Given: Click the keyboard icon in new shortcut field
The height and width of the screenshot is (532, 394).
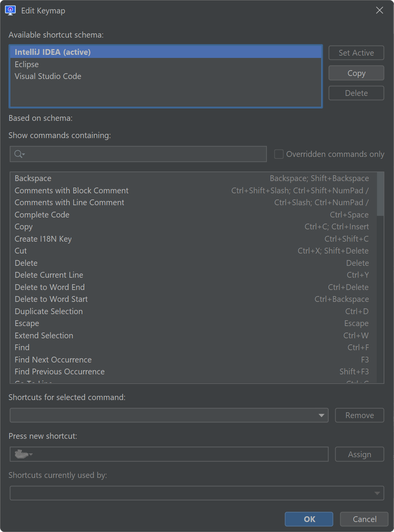Looking at the screenshot, I should [23, 454].
